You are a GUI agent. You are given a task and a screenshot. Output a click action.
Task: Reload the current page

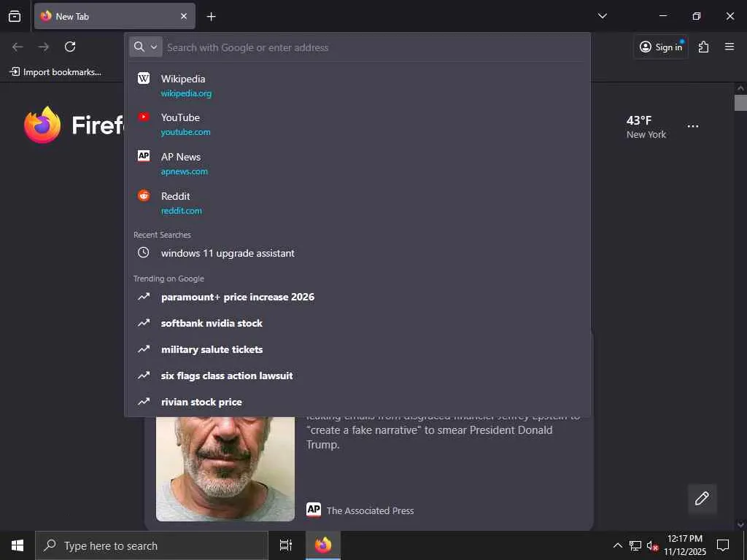pos(70,47)
